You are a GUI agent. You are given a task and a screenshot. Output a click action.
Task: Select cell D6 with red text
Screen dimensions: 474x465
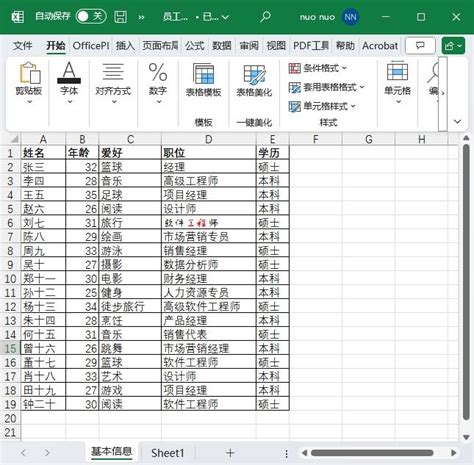(209, 222)
